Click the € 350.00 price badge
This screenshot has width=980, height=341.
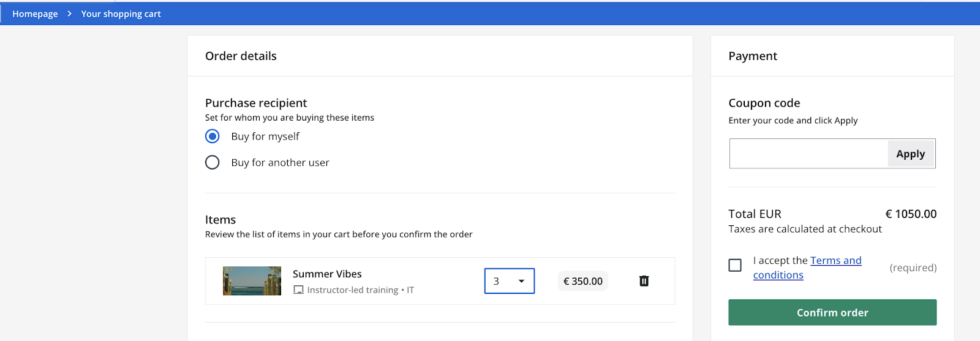point(582,281)
